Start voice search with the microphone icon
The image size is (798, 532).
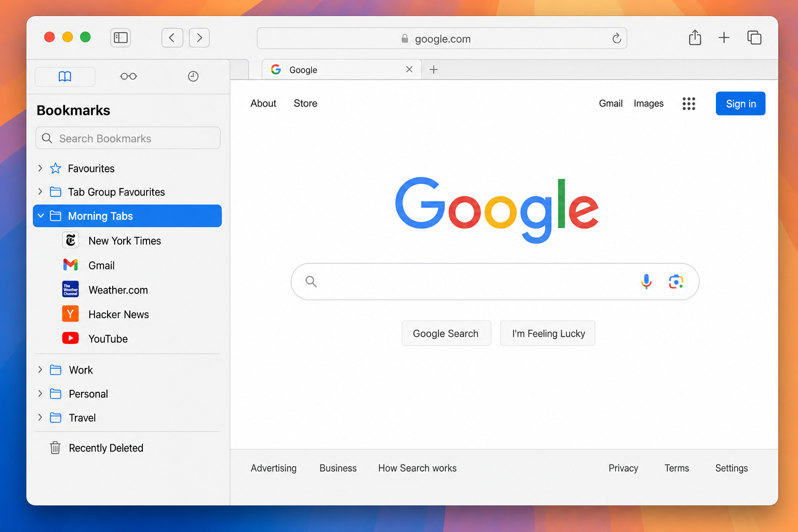tap(646, 282)
